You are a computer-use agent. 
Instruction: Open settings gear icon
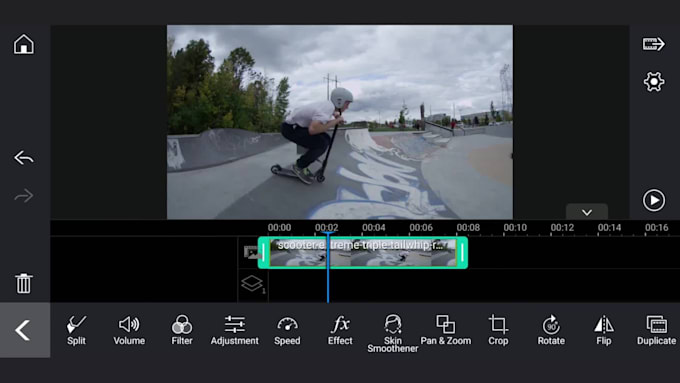[x=654, y=82]
